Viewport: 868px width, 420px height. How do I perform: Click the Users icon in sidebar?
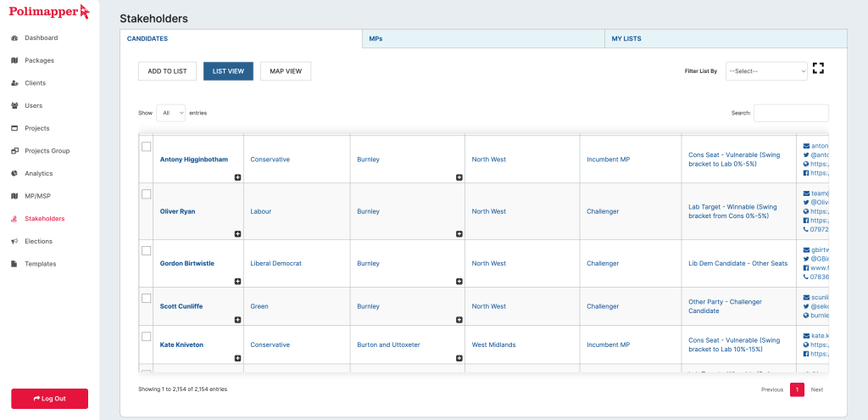pyautogui.click(x=14, y=105)
